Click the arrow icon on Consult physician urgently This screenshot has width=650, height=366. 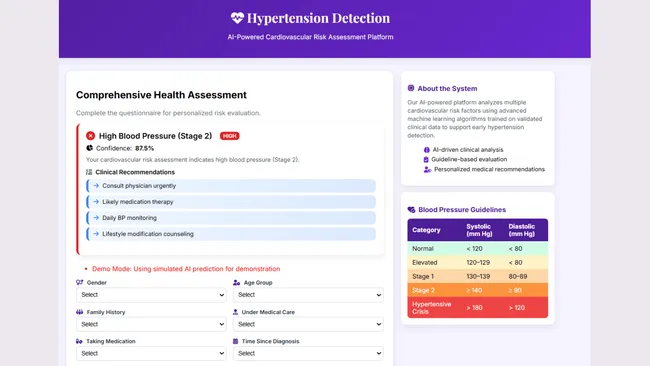[96, 186]
